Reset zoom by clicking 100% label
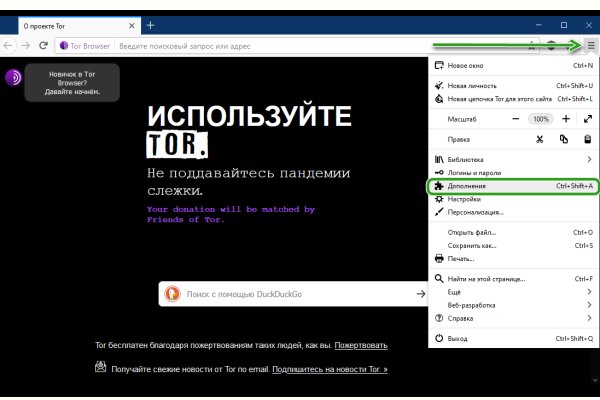The image size is (600, 400). [540, 118]
